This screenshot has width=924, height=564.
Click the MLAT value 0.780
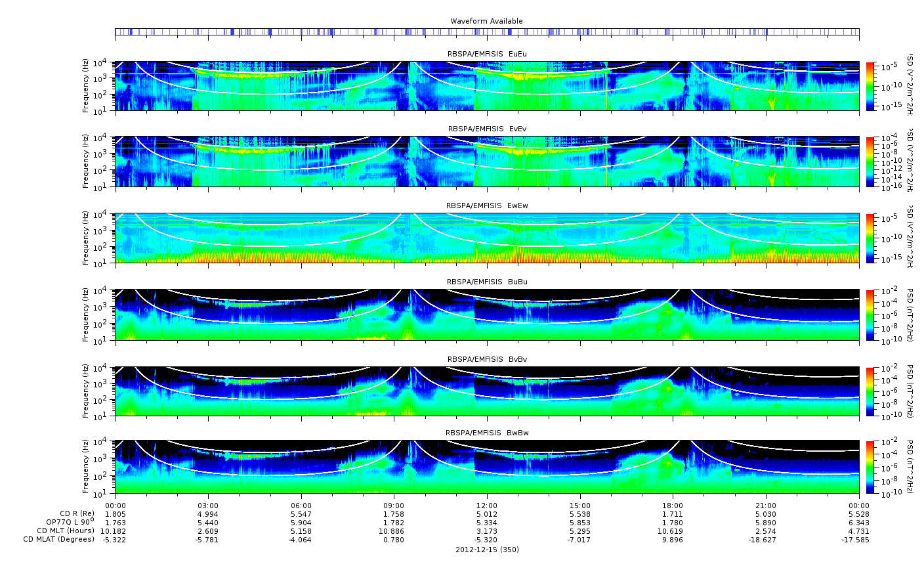tap(394, 539)
